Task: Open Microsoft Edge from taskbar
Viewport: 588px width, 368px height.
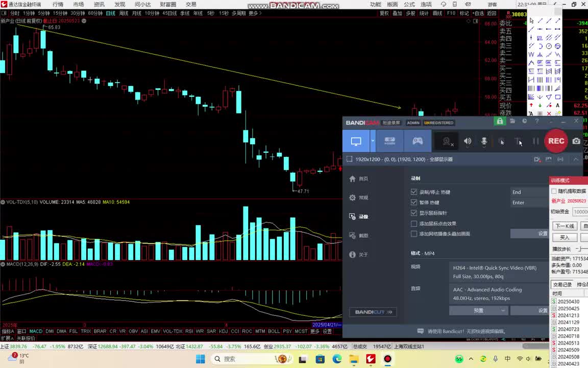Action: tap(337, 359)
